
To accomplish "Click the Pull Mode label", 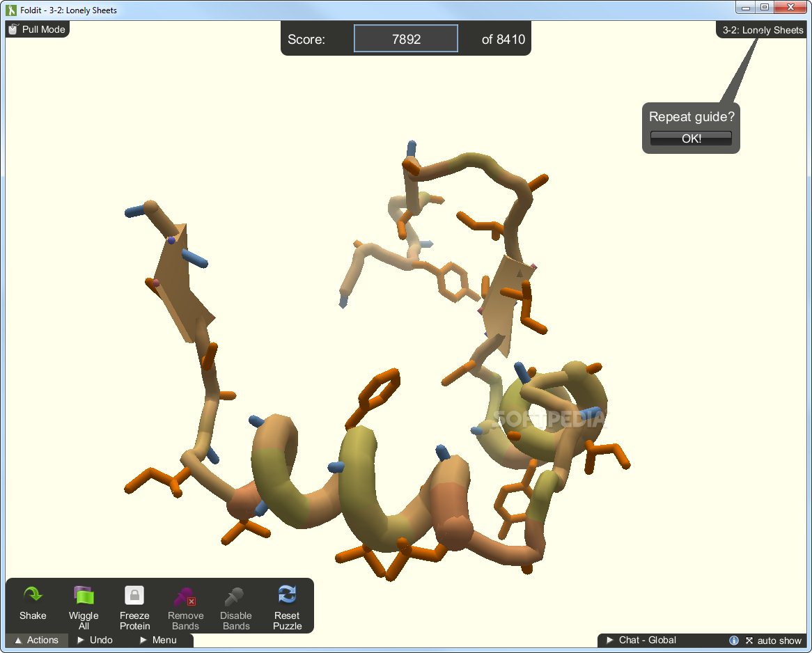I will click(43, 29).
